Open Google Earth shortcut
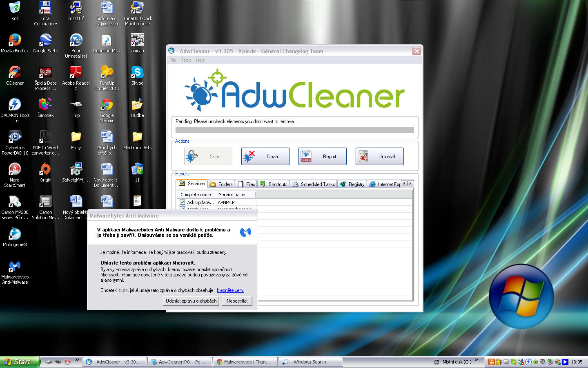Screen dimensions: 588x368 coord(45,43)
